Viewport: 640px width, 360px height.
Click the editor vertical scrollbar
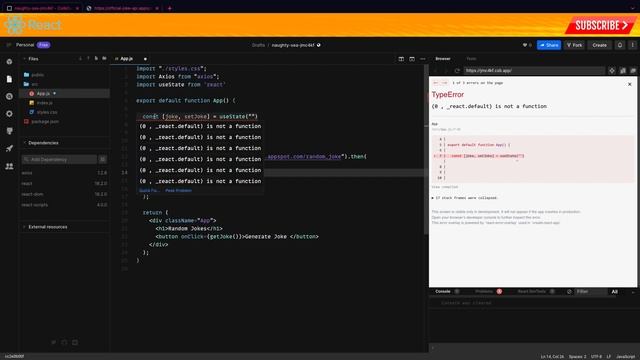(426, 149)
